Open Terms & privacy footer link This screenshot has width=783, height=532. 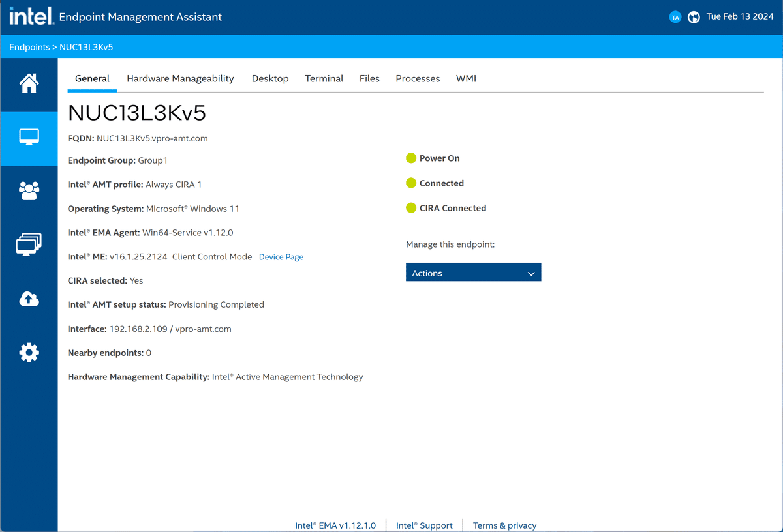(505, 525)
